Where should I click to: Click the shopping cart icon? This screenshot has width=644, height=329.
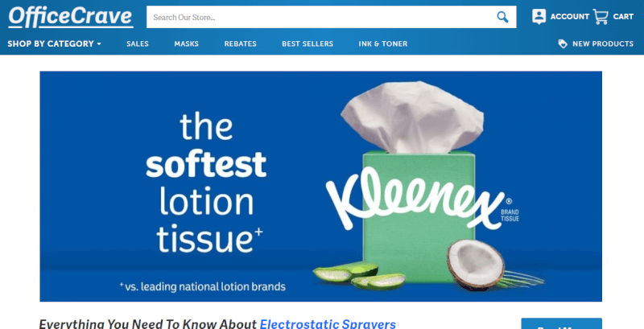coord(601,17)
